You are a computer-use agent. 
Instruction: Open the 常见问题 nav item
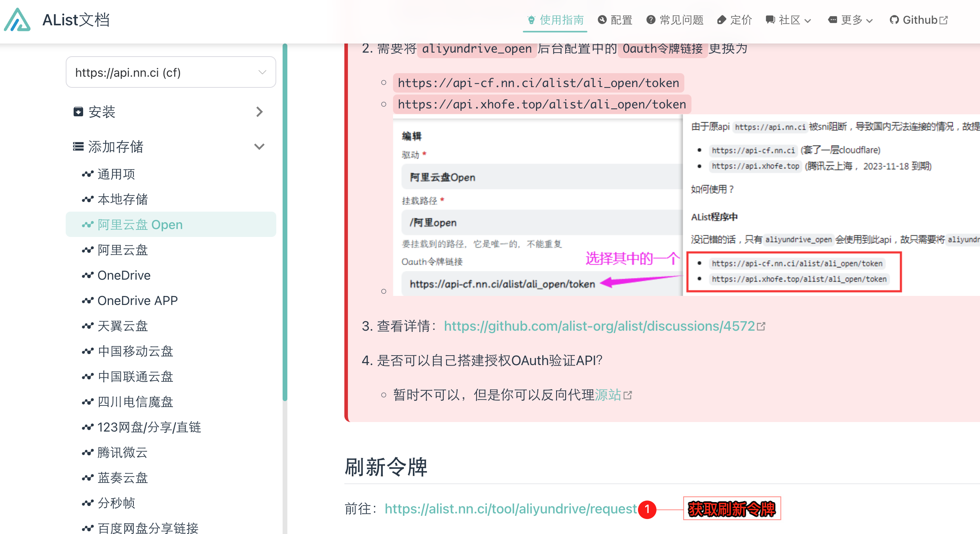click(x=675, y=20)
